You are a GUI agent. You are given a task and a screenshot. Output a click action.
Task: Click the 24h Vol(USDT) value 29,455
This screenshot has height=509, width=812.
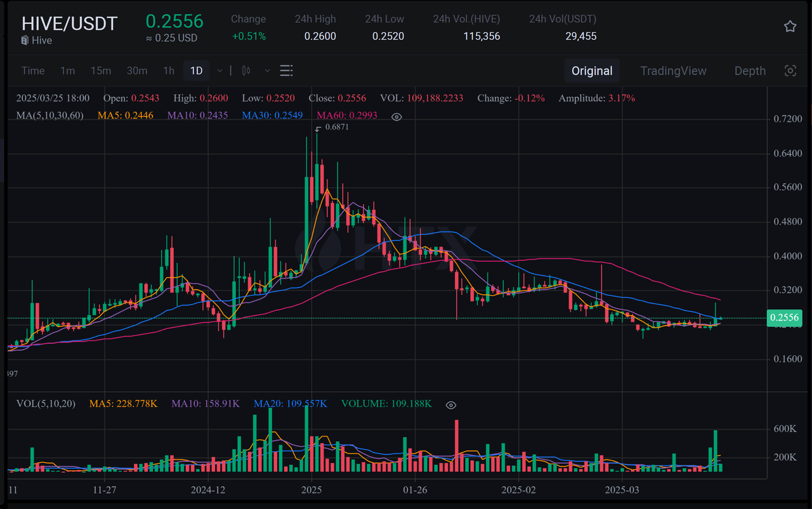[581, 36]
